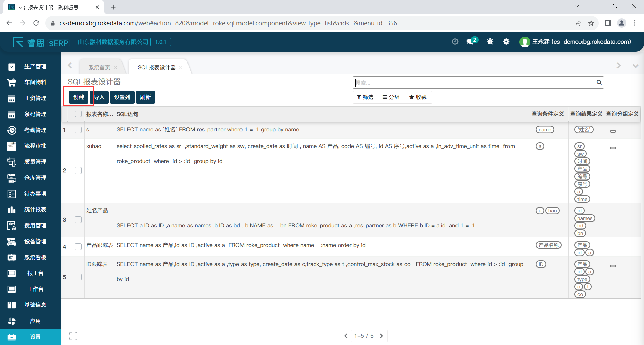
Task: Click the 刷新 button
Action: [145, 97]
